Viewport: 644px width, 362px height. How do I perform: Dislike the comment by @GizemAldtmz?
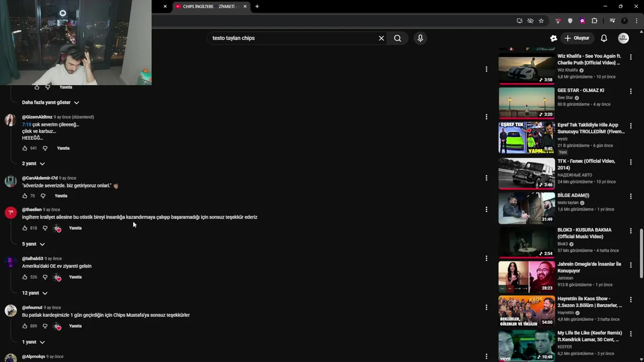(x=45, y=148)
